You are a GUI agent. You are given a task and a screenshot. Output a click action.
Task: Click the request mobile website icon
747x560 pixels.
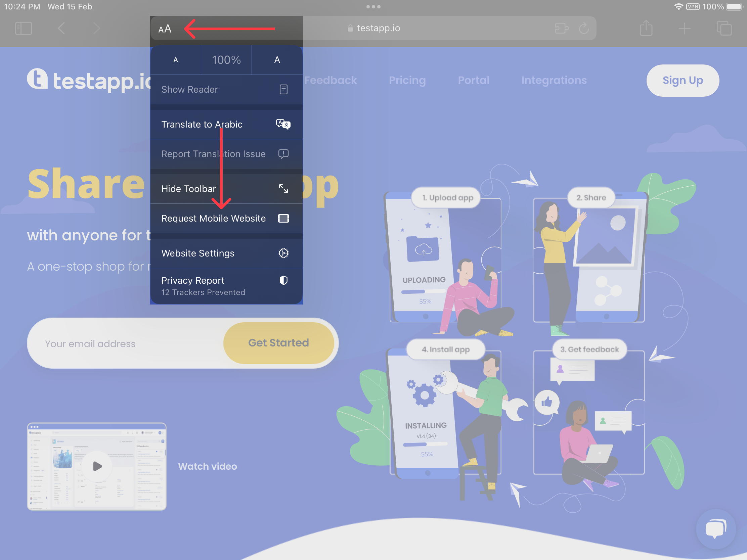283,218
